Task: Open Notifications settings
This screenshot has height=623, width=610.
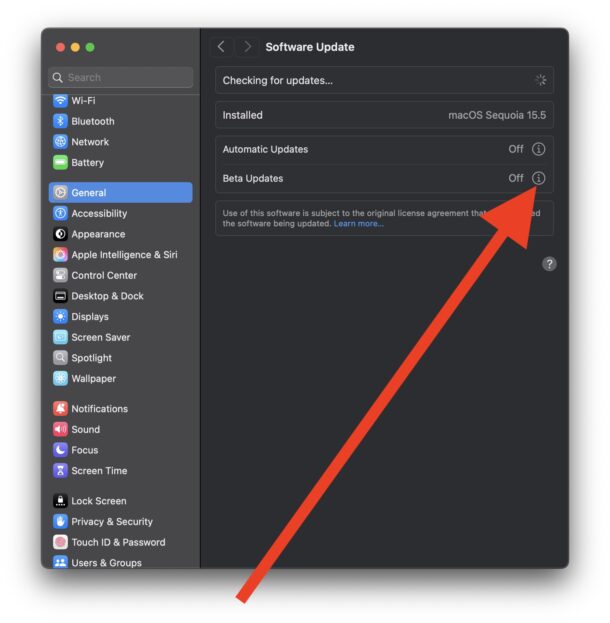Action: [x=99, y=409]
